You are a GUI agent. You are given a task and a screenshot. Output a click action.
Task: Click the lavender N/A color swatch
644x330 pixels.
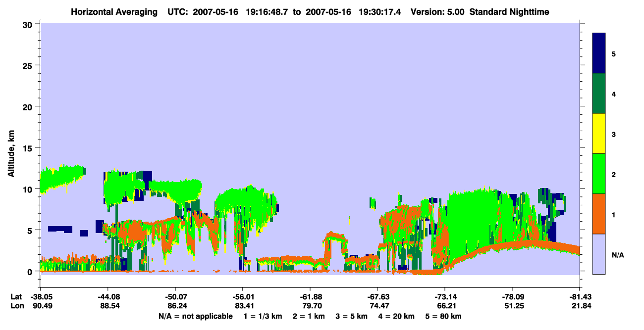click(599, 254)
